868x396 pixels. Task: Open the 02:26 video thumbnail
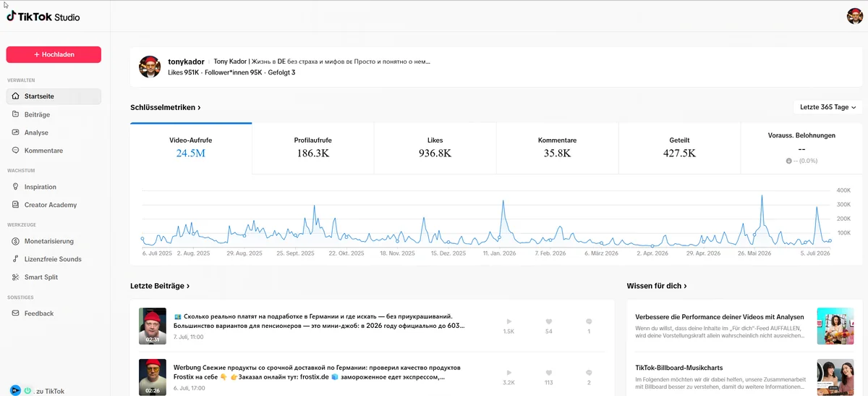click(153, 377)
